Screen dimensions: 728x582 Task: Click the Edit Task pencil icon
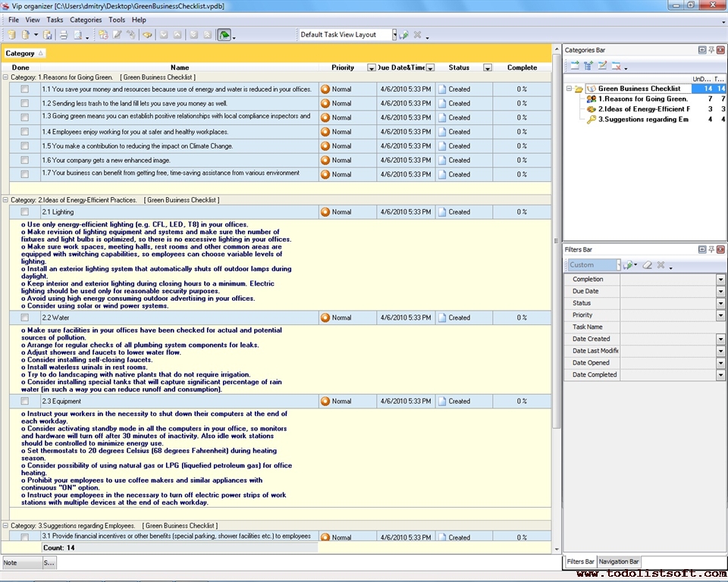tap(118, 35)
